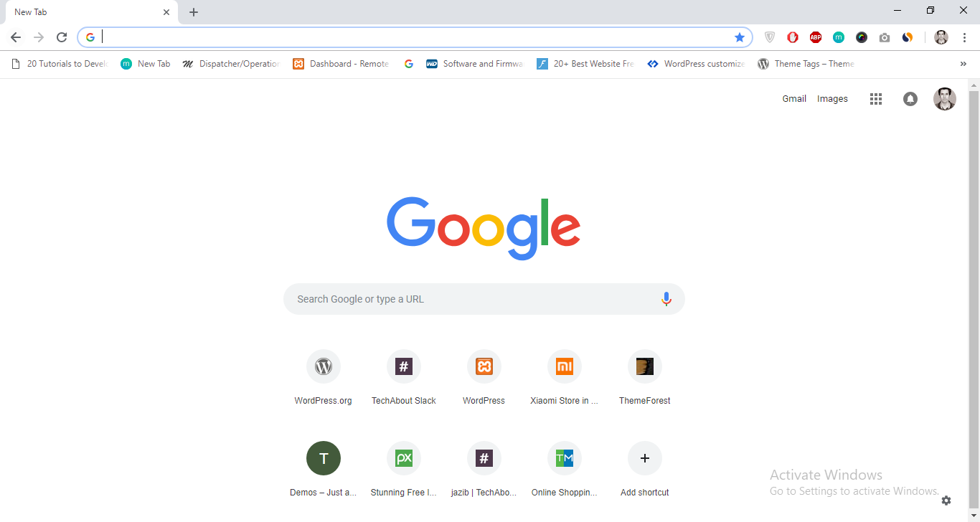Open the Google 'G' icon bookmark

[409, 64]
